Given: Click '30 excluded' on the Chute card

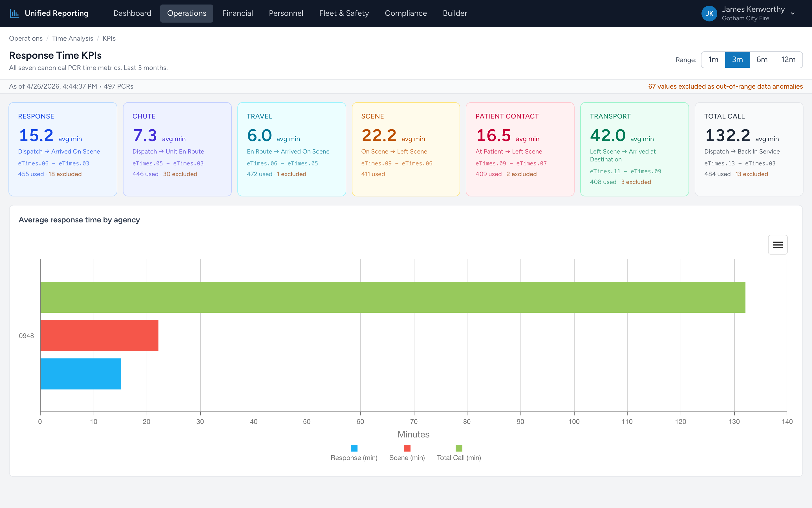Looking at the screenshot, I should point(180,174).
